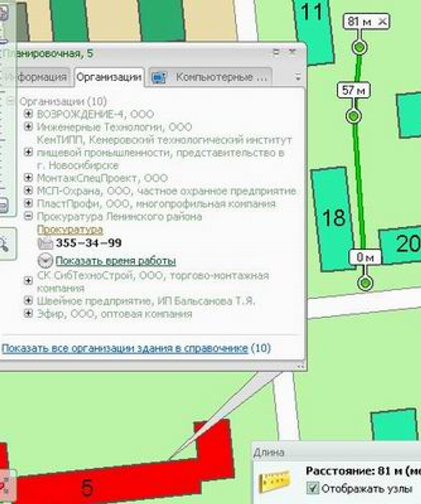Expand ВОЗРОЖДЕНИЕ-4, ООО entry

[28, 114]
